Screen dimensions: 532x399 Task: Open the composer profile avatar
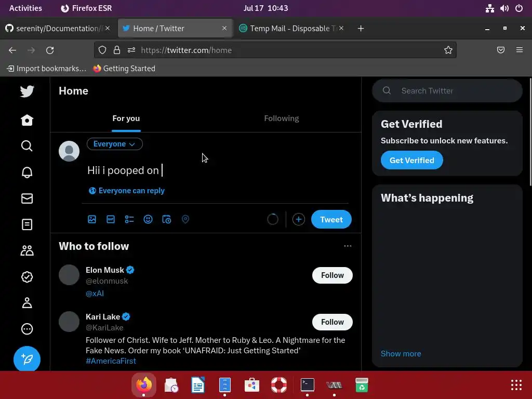[69, 151]
